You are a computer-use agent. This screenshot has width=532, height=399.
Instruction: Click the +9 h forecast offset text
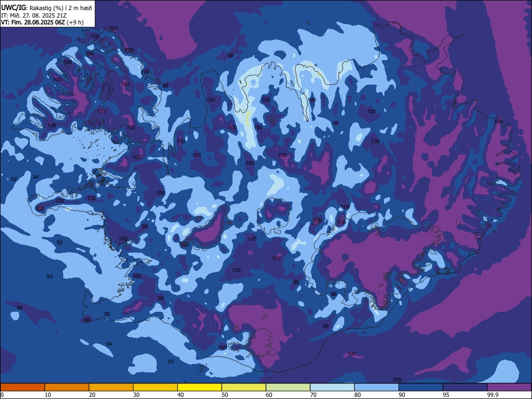[75, 22]
